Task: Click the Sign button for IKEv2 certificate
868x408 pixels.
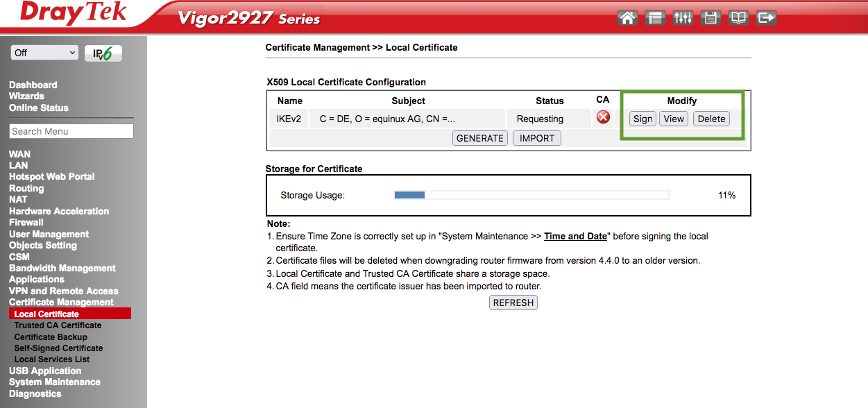Action: pyautogui.click(x=642, y=119)
